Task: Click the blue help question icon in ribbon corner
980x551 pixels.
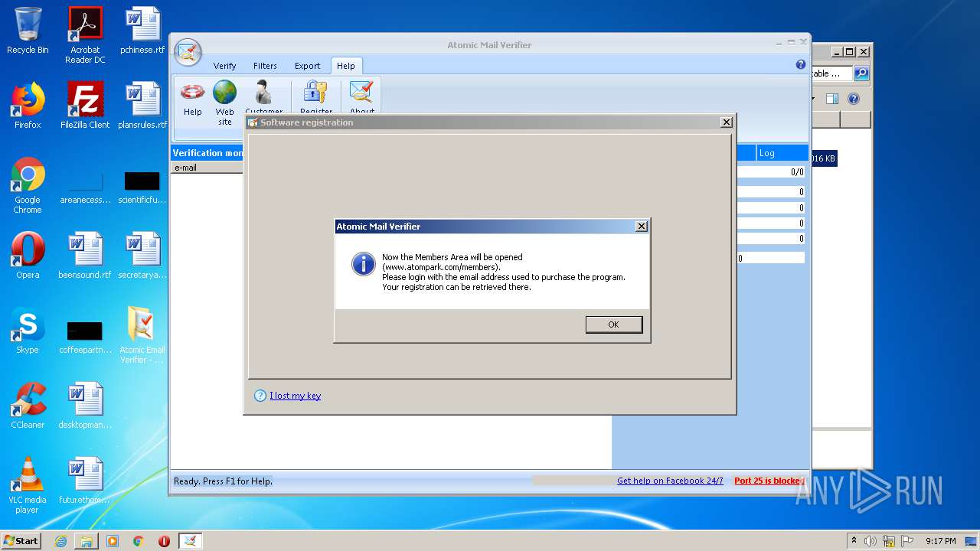Action: 801,65
